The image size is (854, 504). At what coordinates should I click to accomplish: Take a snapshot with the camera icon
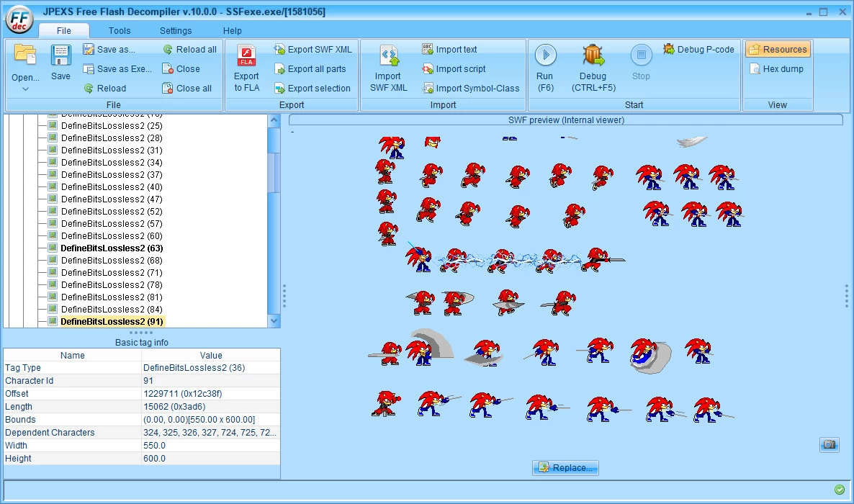829,445
